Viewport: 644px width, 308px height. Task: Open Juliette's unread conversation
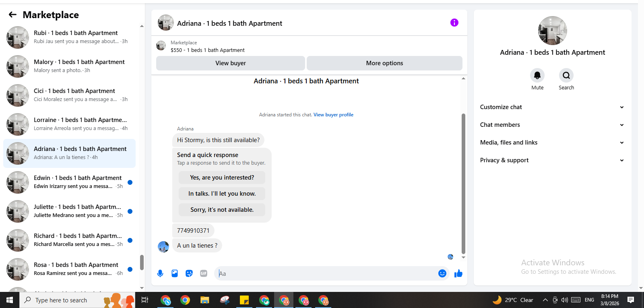[x=69, y=211]
